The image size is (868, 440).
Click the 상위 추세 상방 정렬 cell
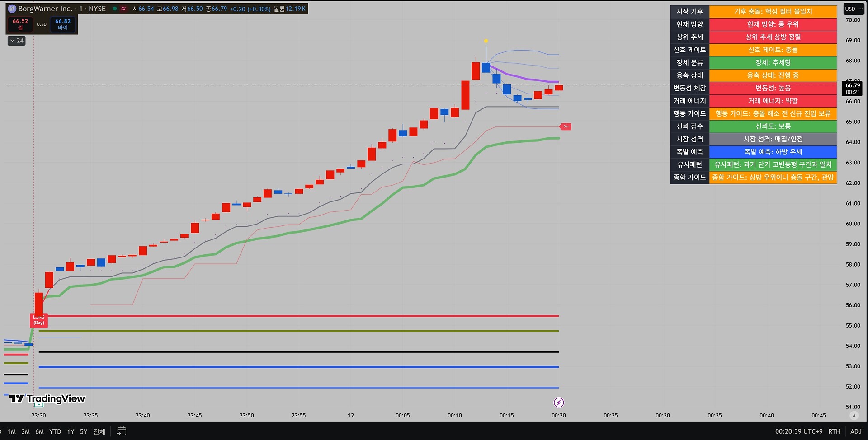click(x=773, y=37)
